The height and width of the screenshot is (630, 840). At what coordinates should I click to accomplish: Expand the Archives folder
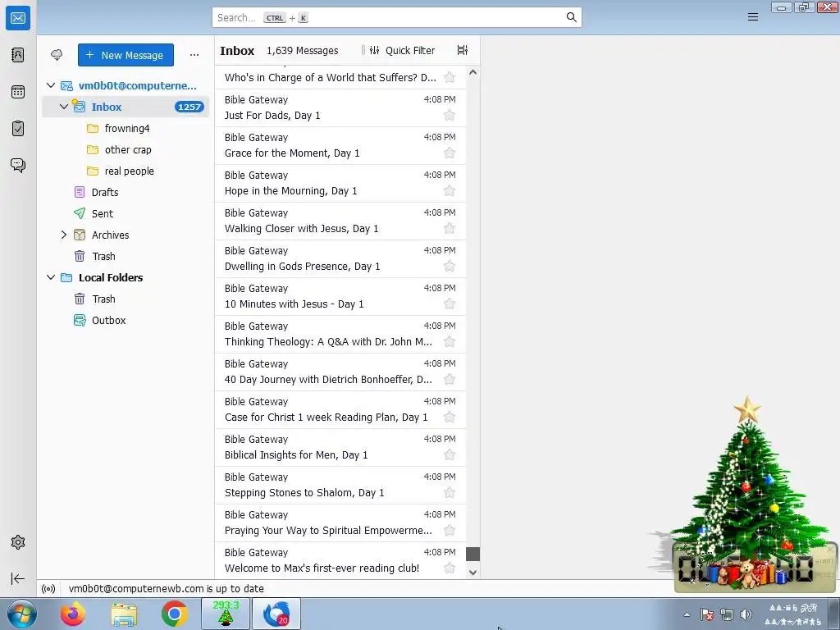coord(64,235)
